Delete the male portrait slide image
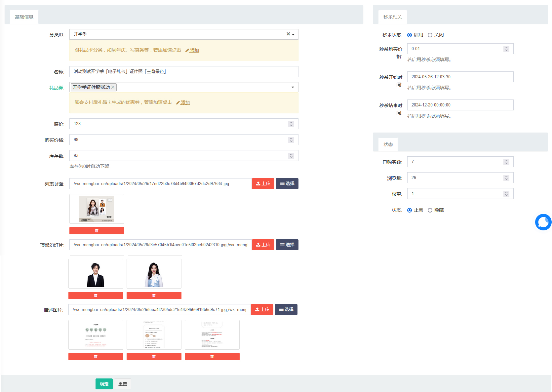The height and width of the screenshot is (392, 552). [96, 295]
